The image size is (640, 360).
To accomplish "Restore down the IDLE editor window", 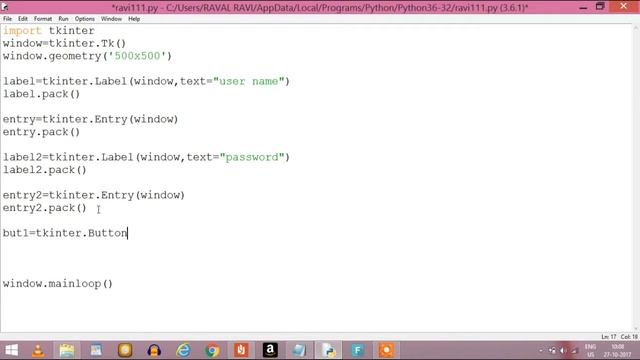I will 600,7.
